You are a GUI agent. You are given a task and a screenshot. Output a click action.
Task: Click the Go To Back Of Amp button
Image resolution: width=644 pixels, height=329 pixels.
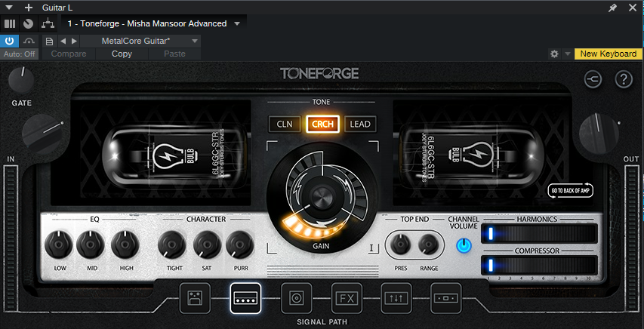point(571,191)
